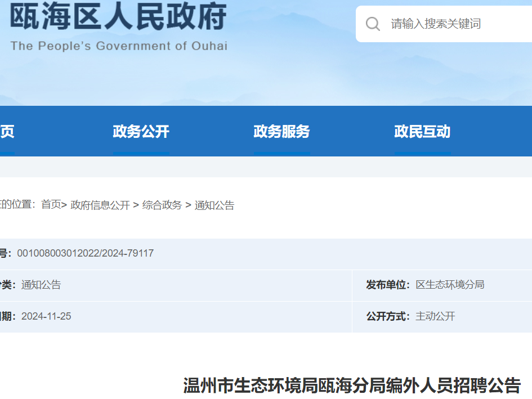
Task: Click the English subtitle The People's Government of Ouhai
Action: 119,46
